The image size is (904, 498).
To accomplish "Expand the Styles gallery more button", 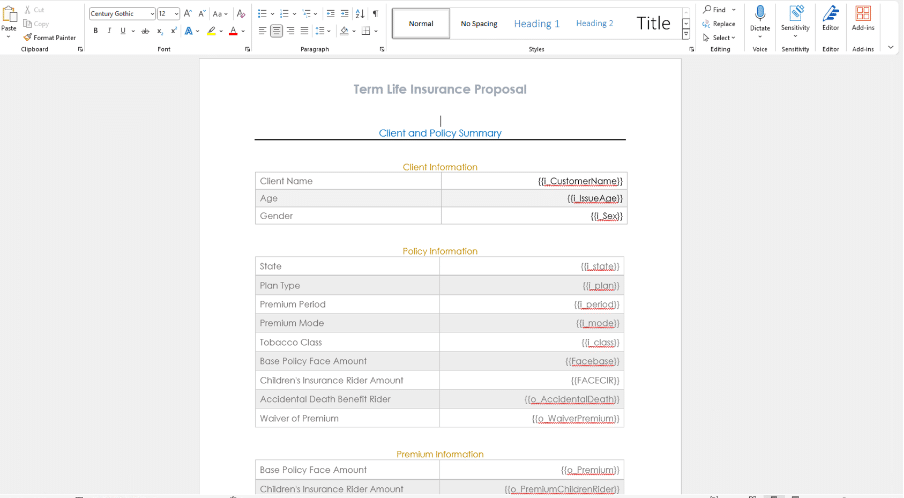I will [686, 34].
